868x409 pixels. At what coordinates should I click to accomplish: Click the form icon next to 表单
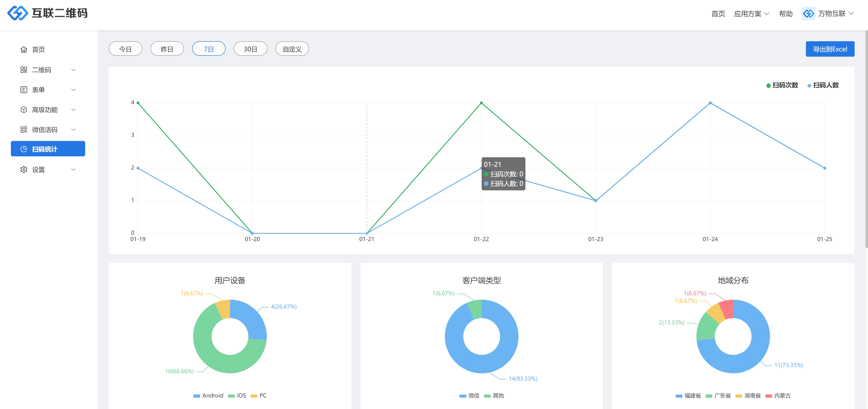[x=24, y=90]
